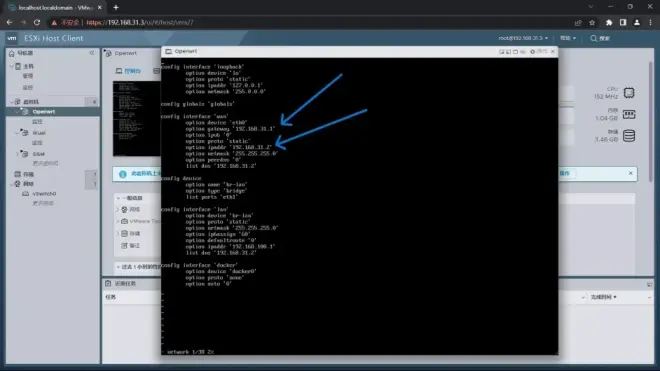Click the ESXi main panel vertical scrollbar
This screenshot has width=660, height=371.
click(651, 122)
